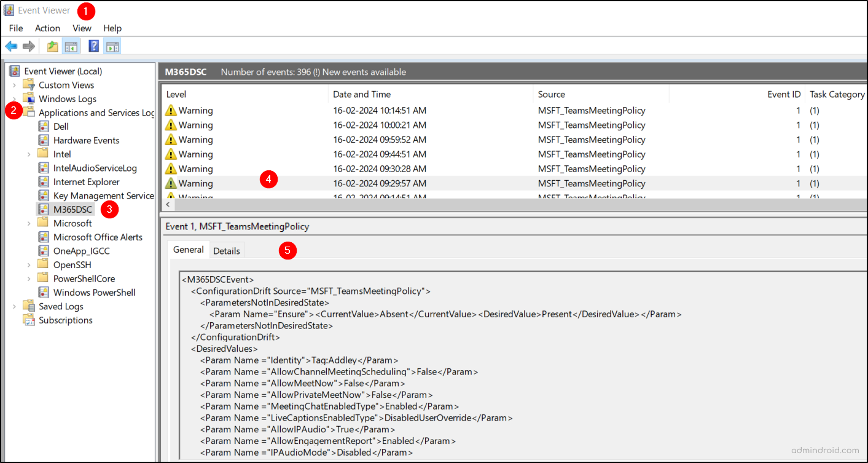Switch to the Details tab
Image resolution: width=868 pixels, height=463 pixels.
[x=227, y=250]
